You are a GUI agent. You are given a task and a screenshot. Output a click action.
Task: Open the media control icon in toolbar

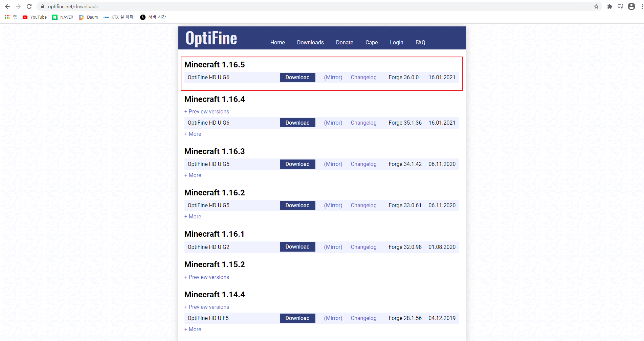620,6
